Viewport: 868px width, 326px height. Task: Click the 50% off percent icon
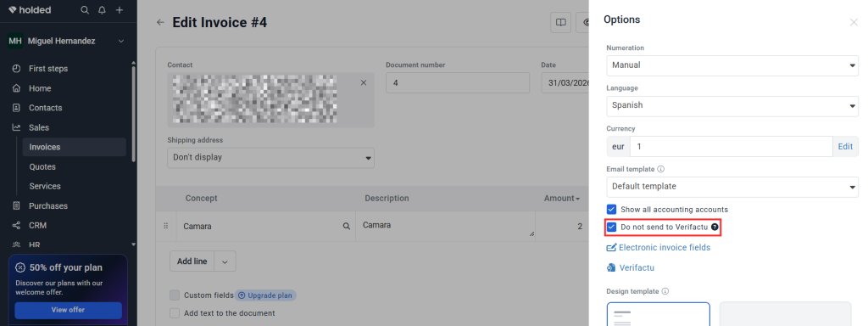(x=20, y=267)
